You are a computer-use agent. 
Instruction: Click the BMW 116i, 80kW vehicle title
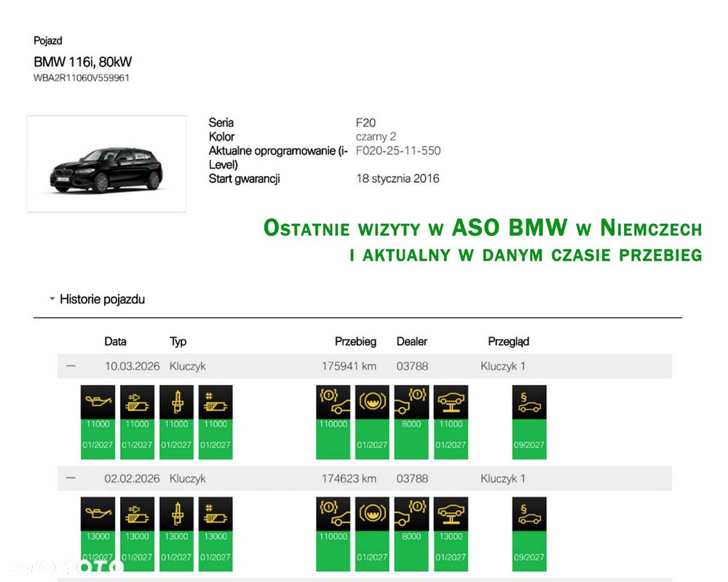click(x=83, y=62)
